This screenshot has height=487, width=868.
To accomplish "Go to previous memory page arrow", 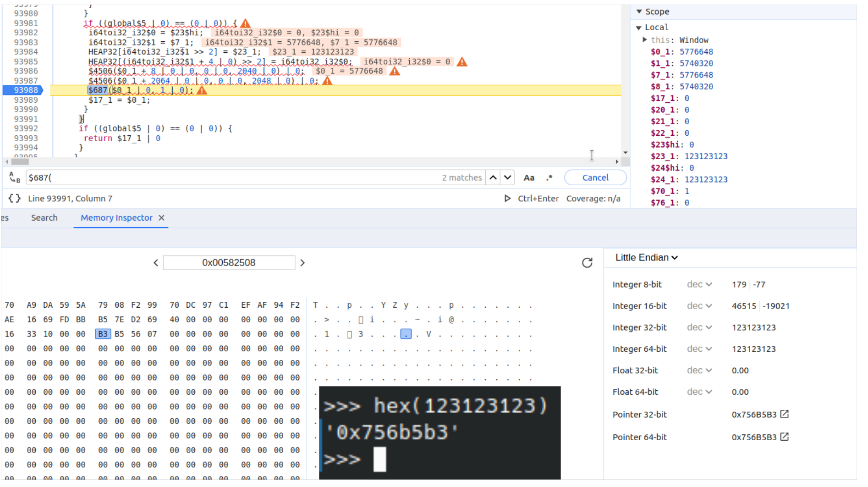I will click(x=156, y=263).
